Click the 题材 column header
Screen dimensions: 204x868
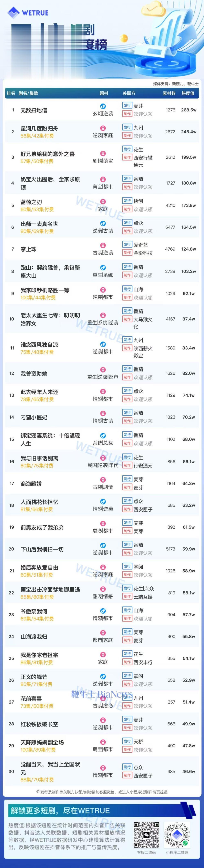(x=104, y=93)
